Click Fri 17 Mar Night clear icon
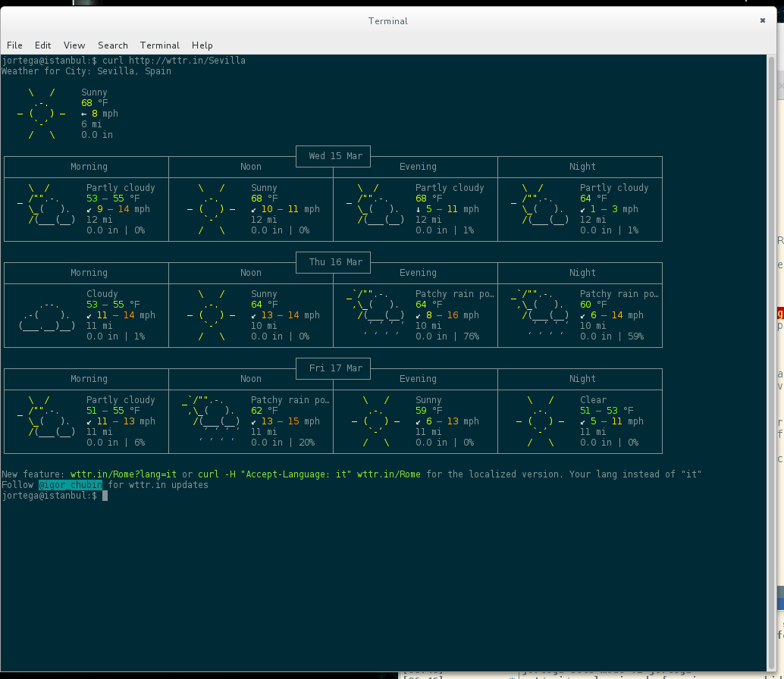Image resolution: width=784 pixels, height=679 pixels. pos(540,421)
